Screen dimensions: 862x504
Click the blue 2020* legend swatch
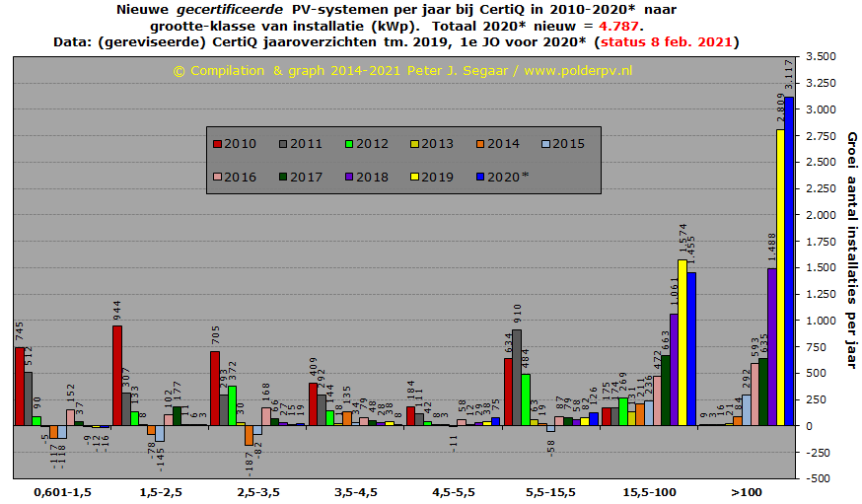(480, 177)
